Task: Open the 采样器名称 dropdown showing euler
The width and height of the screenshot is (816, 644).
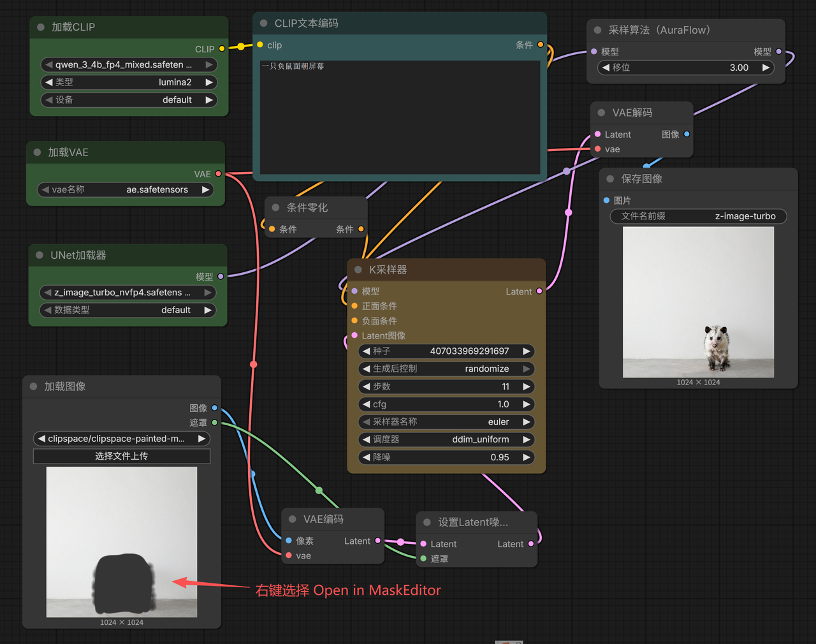Action: coord(446,421)
